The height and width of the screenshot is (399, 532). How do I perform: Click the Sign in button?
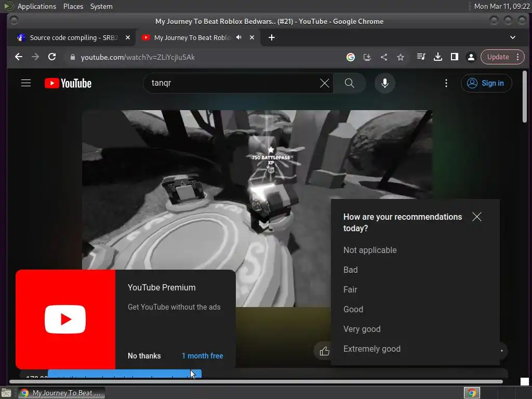[x=486, y=83]
